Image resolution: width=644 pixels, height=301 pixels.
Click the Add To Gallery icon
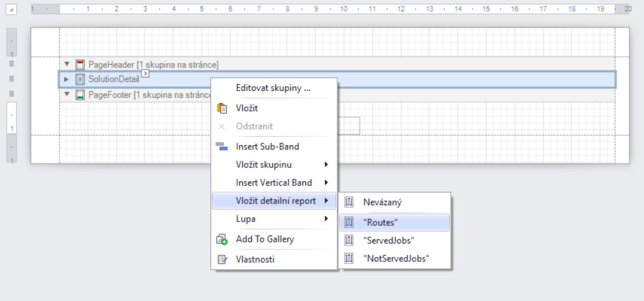(x=222, y=240)
